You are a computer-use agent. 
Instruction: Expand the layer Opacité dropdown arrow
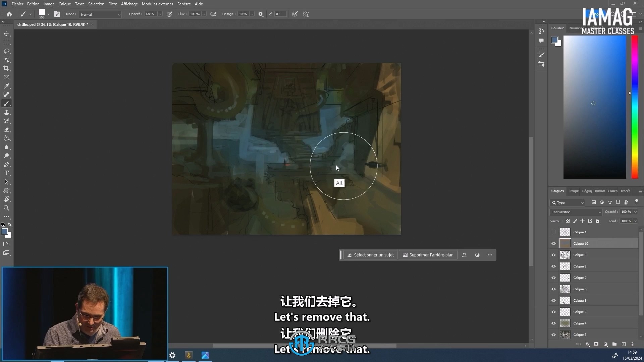coord(635,212)
